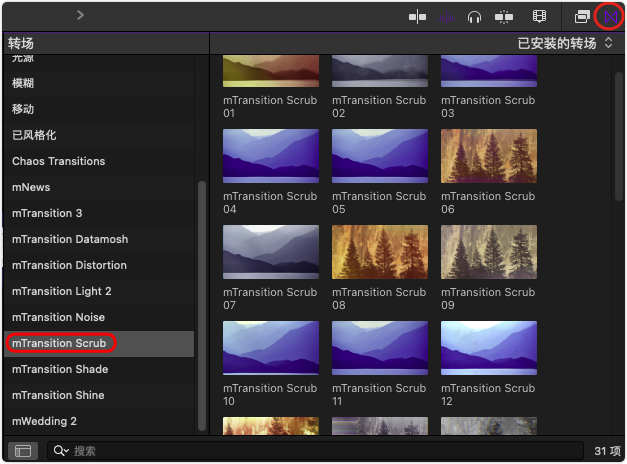Select the 模糊 category

(99, 83)
